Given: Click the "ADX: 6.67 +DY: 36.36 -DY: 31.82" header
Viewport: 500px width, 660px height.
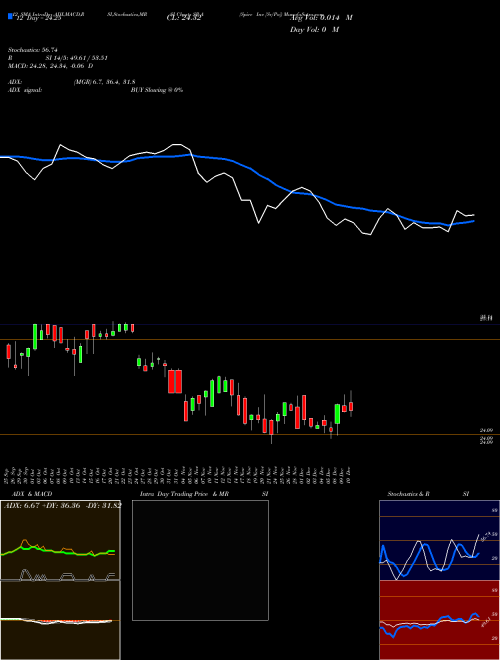Looking at the screenshot, I should pyautogui.click(x=63, y=505).
